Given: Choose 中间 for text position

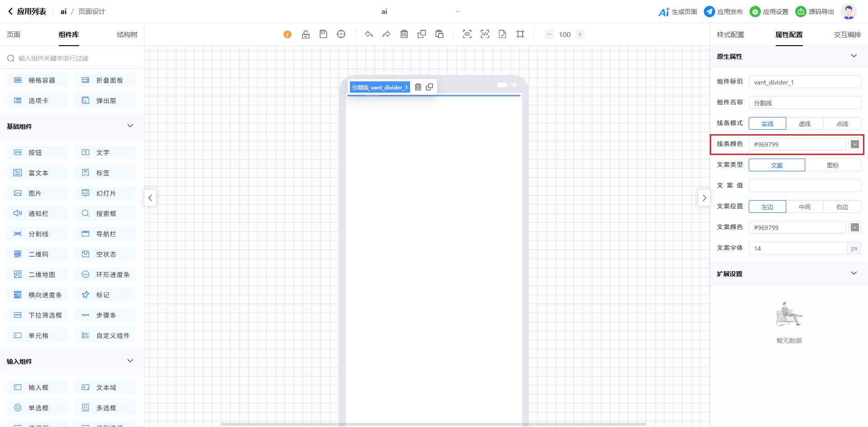Looking at the screenshot, I should (804, 206).
